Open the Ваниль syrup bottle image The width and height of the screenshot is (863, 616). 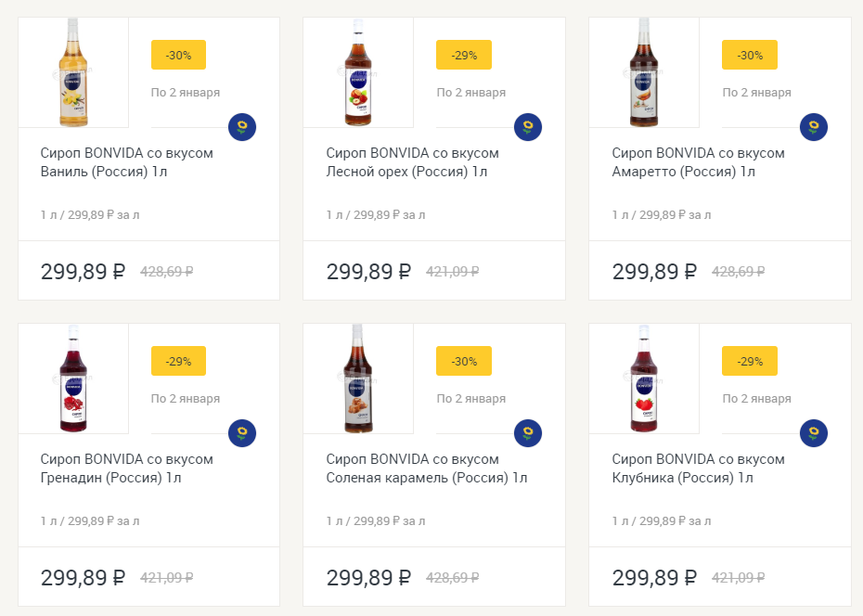(x=73, y=72)
